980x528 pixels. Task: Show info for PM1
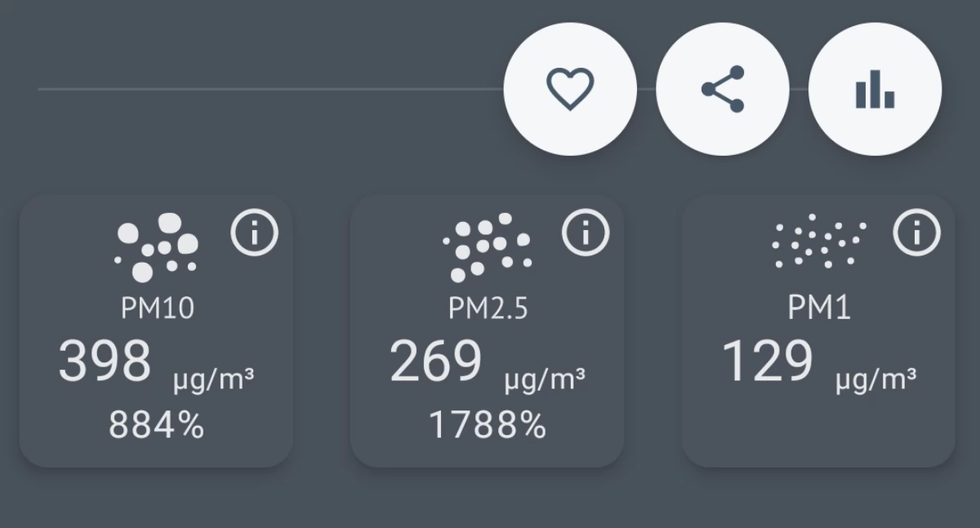click(917, 233)
